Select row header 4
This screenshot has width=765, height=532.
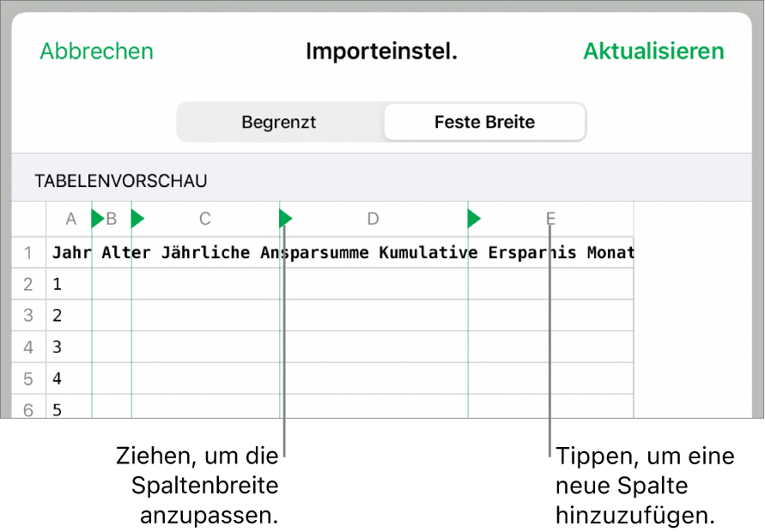coord(28,348)
